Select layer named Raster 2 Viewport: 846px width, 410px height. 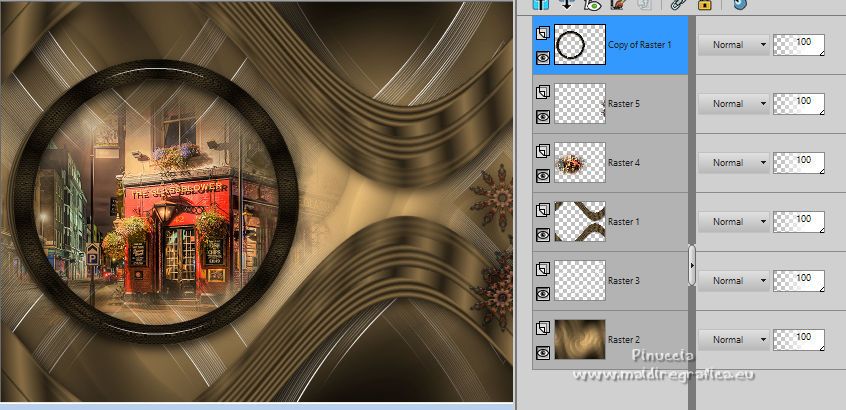(x=624, y=340)
